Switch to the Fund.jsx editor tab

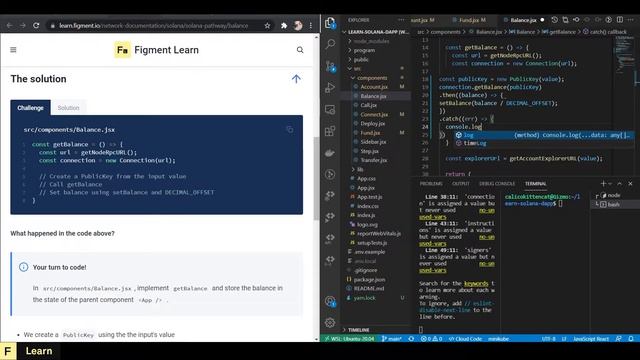pyautogui.click(x=471, y=20)
